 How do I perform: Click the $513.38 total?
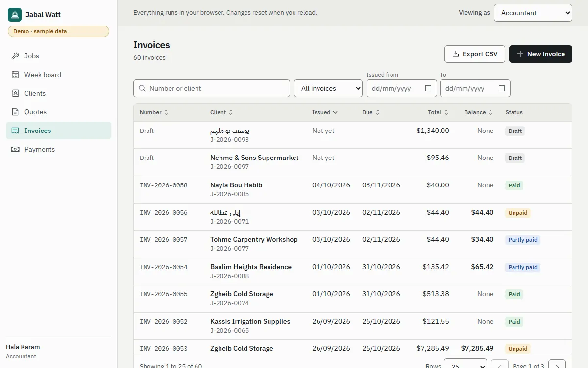436,294
